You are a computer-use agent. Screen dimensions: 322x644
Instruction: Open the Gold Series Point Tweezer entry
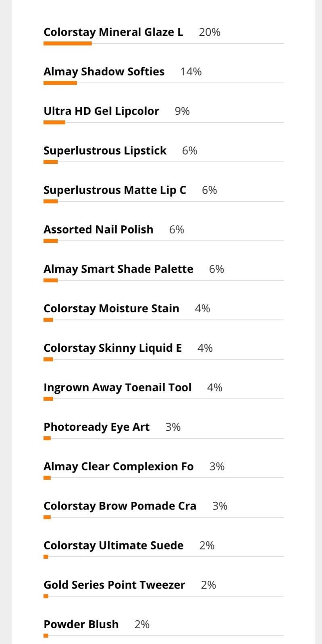click(114, 585)
